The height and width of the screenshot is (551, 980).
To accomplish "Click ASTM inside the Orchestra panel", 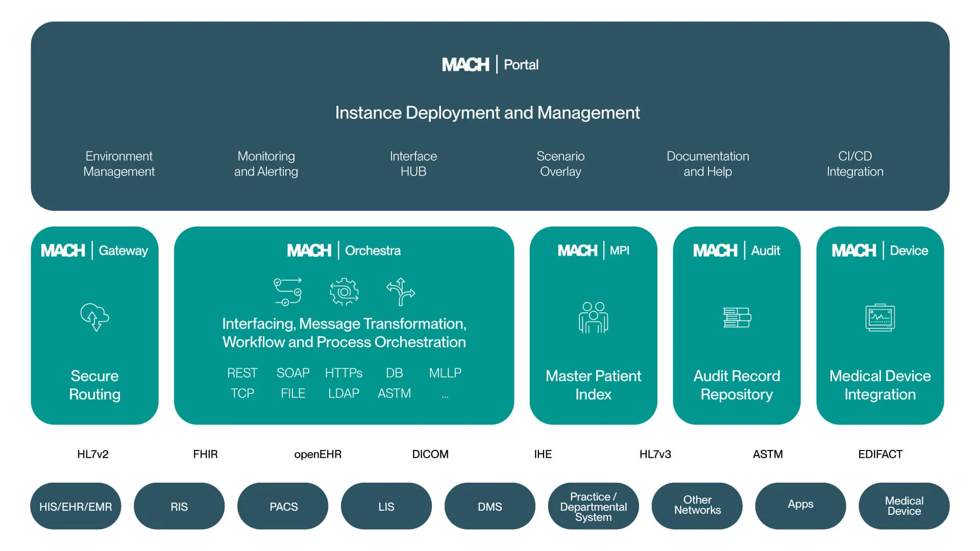I will [x=395, y=393].
